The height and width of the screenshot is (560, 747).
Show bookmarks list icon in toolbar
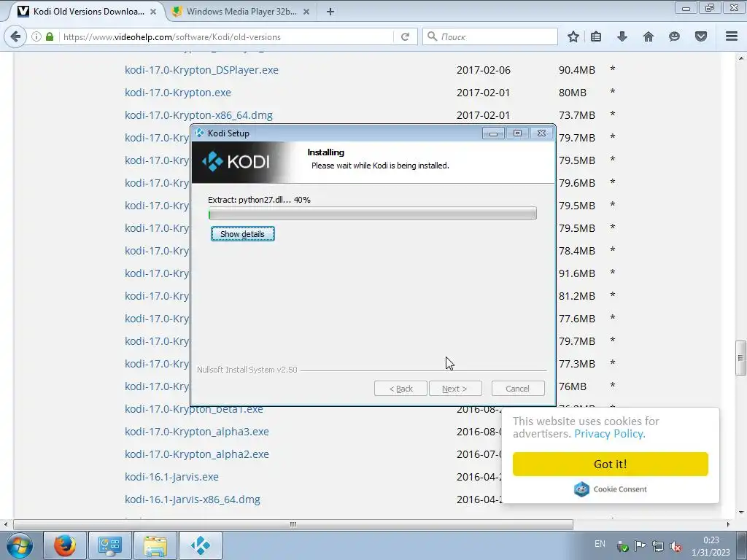596,36
